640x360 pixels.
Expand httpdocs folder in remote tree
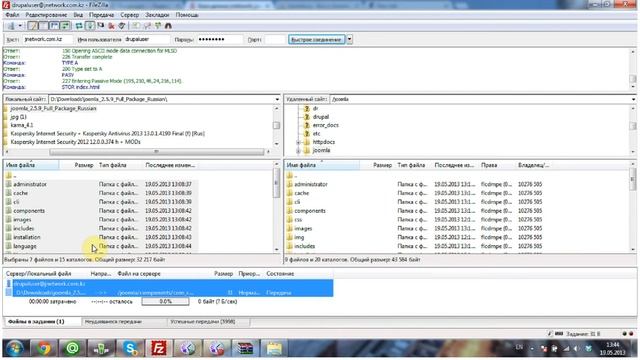(298, 142)
